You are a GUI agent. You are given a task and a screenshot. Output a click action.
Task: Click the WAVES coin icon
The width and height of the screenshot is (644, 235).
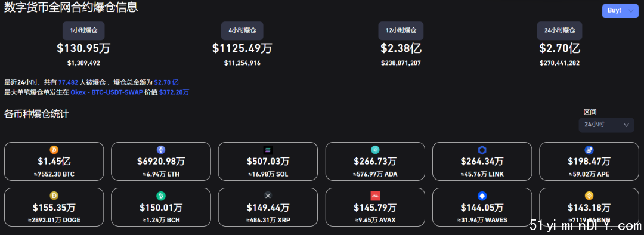[482, 196]
